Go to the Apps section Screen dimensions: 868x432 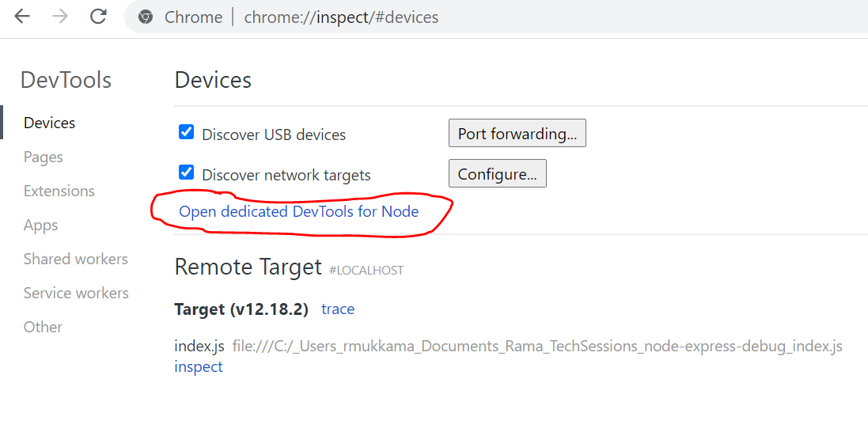41,225
